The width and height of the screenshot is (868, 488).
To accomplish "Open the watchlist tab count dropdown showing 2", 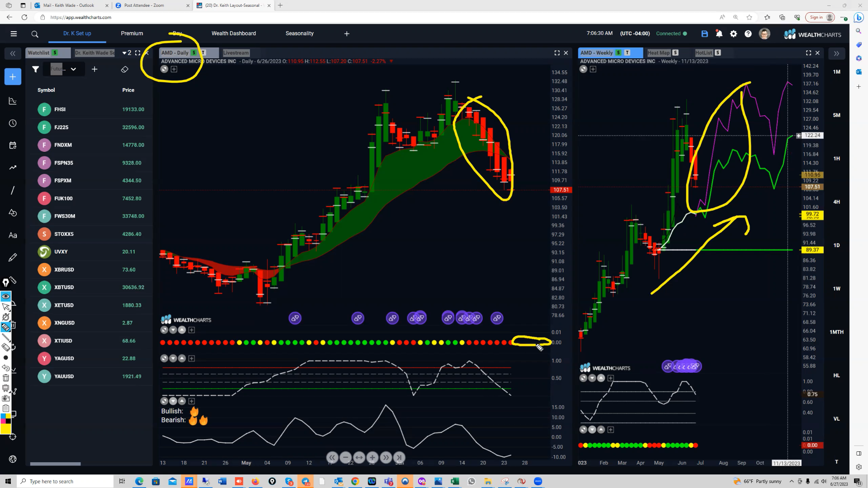I will point(127,53).
